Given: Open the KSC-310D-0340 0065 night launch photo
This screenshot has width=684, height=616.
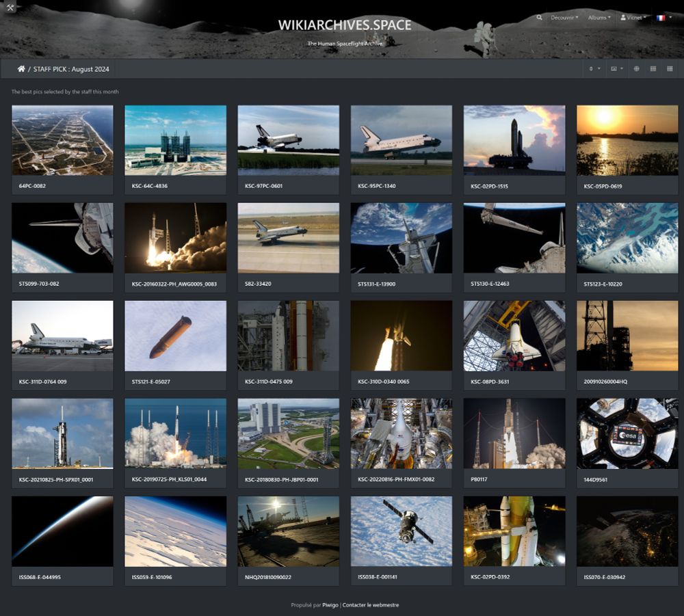Looking at the screenshot, I should point(402,336).
